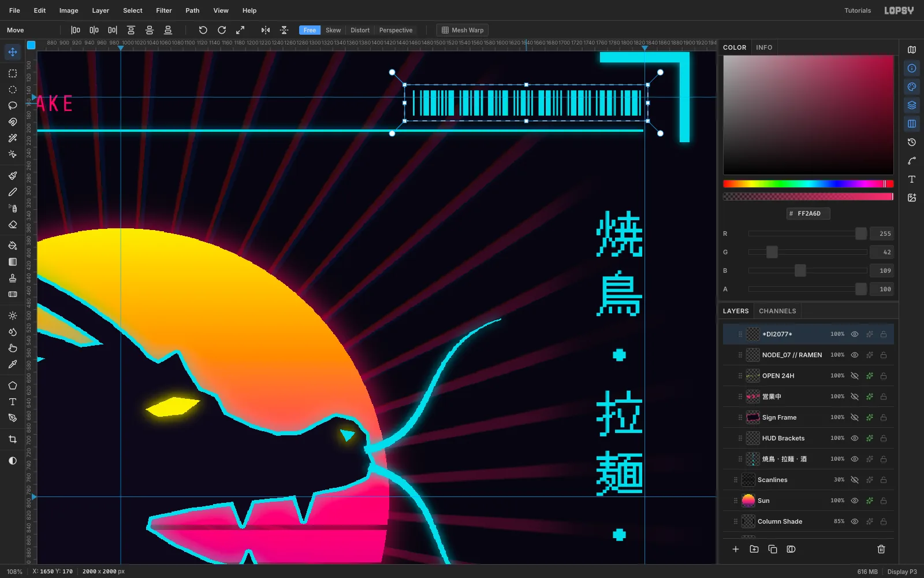Select Free transform mode
The height and width of the screenshot is (578, 924).
(x=310, y=30)
